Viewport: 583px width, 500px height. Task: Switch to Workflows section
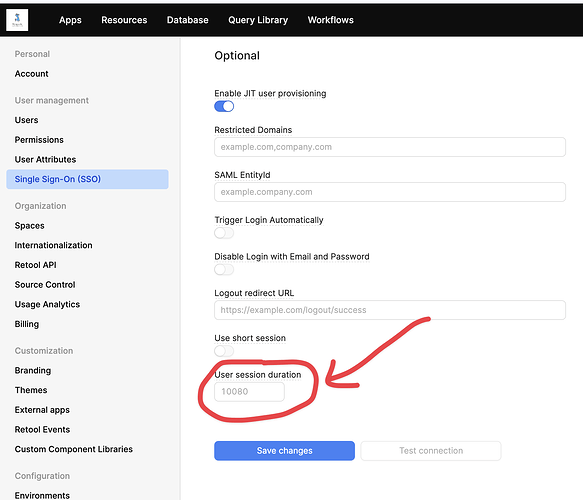(x=331, y=20)
